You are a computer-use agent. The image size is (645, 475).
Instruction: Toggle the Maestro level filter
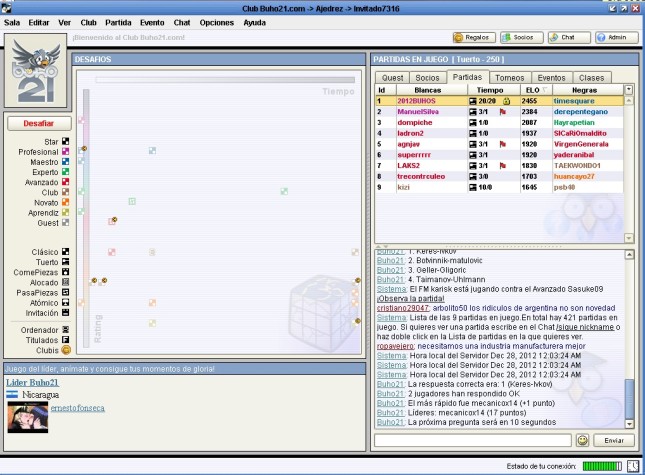click(x=66, y=162)
